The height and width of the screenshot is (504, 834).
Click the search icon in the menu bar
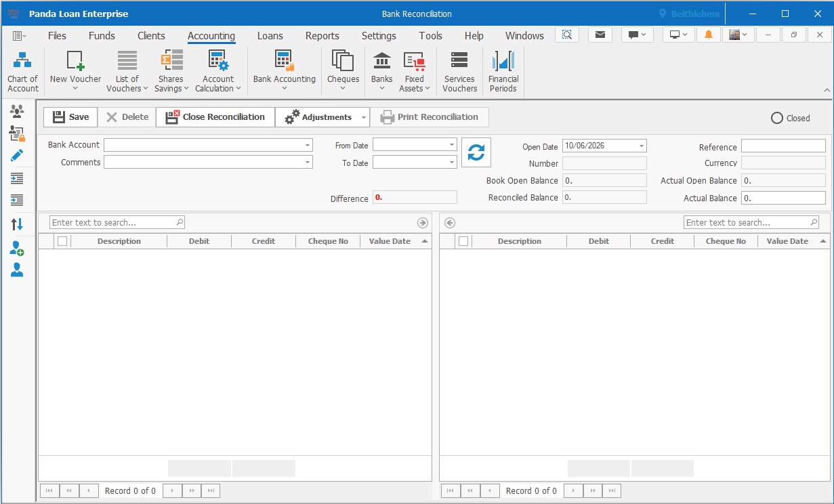(567, 35)
